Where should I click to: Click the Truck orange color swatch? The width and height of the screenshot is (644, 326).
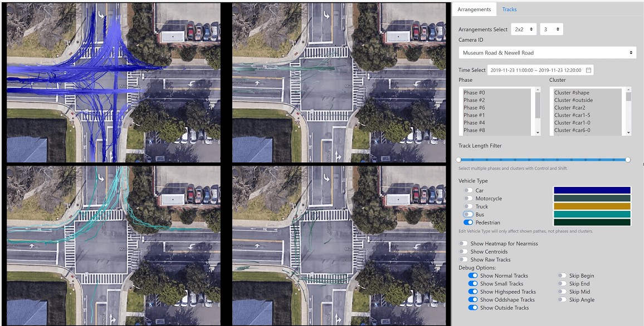pyautogui.click(x=592, y=206)
